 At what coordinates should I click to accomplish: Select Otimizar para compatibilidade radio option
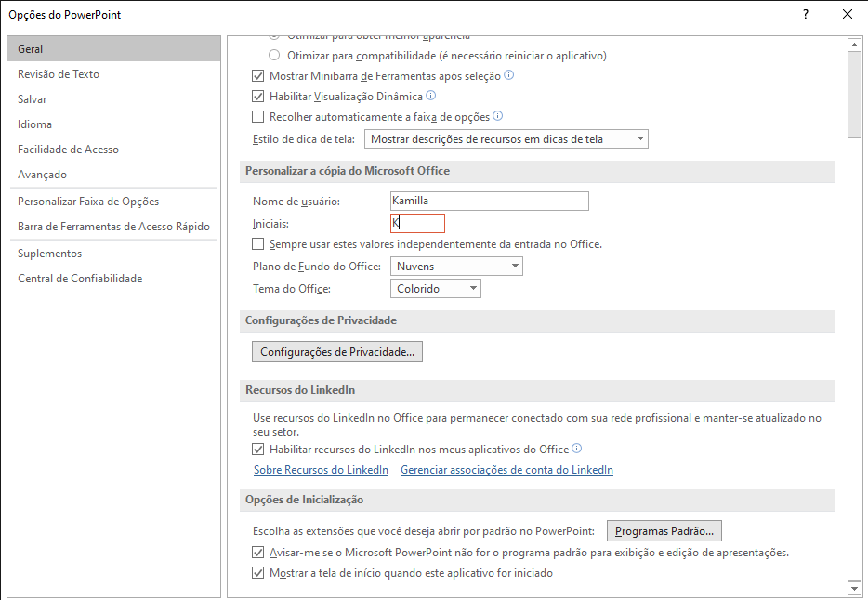click(274, 56)
